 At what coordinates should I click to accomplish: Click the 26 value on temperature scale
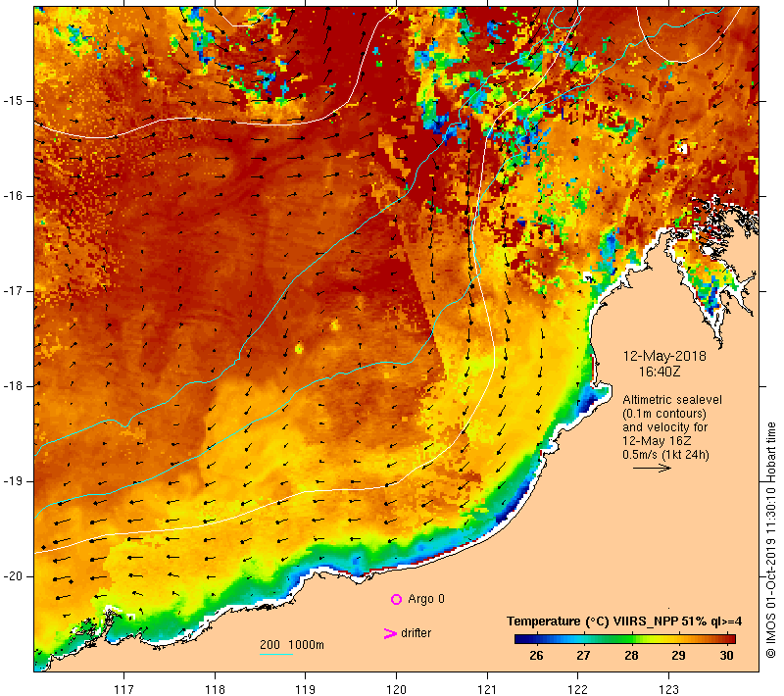coord(536,656)
